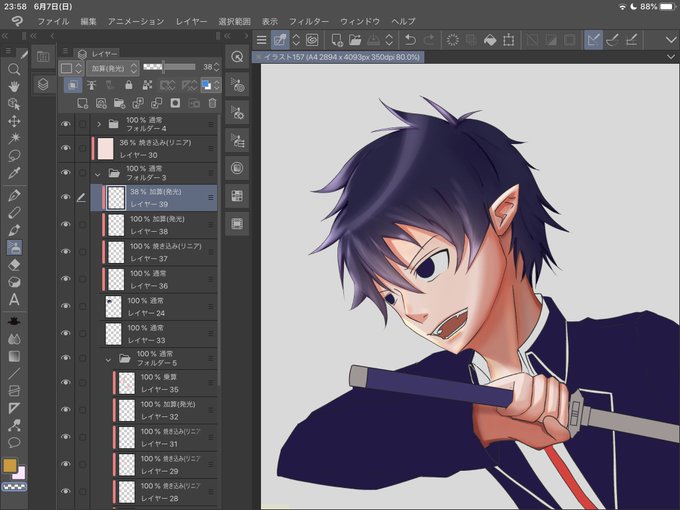Open the canvas tab list chevron
This screenshot has width=680, height=510.
pyautogui.click(x=670, y=57)
